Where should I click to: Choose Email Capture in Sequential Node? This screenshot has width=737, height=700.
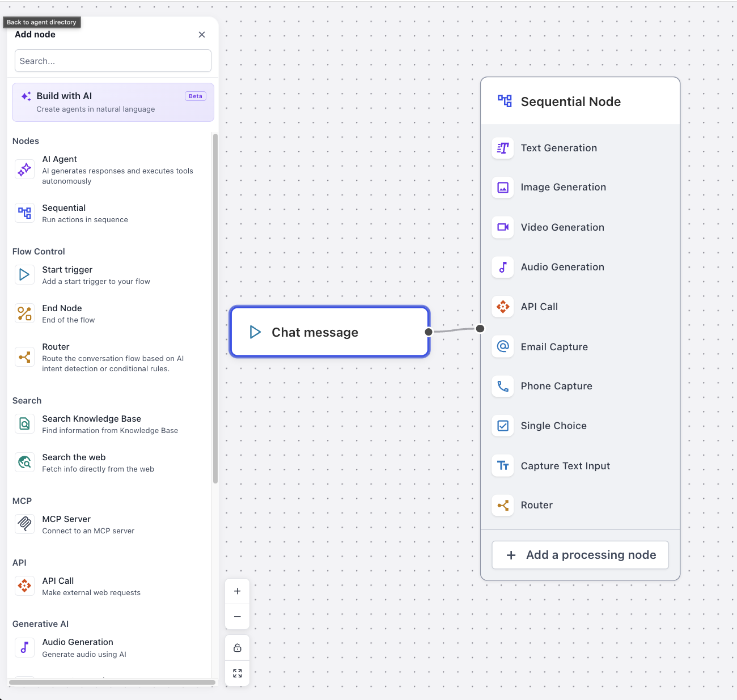(x=554, y=347)
